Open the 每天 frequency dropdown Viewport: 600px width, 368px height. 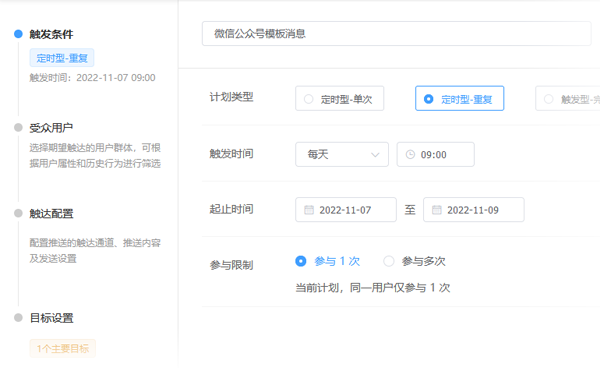coord(342,155)
